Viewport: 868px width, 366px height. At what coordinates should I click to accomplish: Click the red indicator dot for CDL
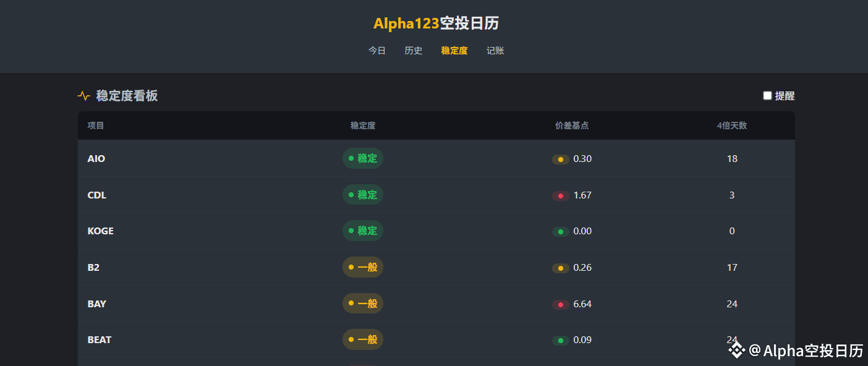[560, 196]
